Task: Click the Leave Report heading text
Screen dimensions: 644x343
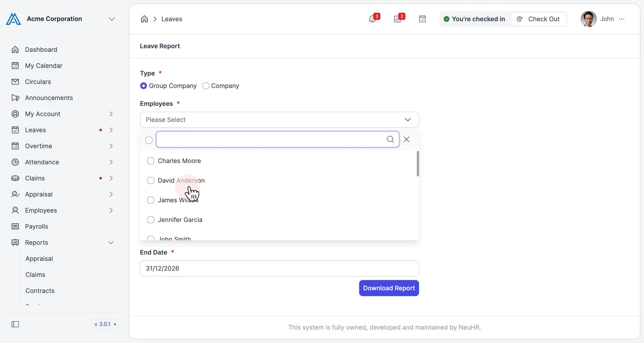Action: click(160, 46)
